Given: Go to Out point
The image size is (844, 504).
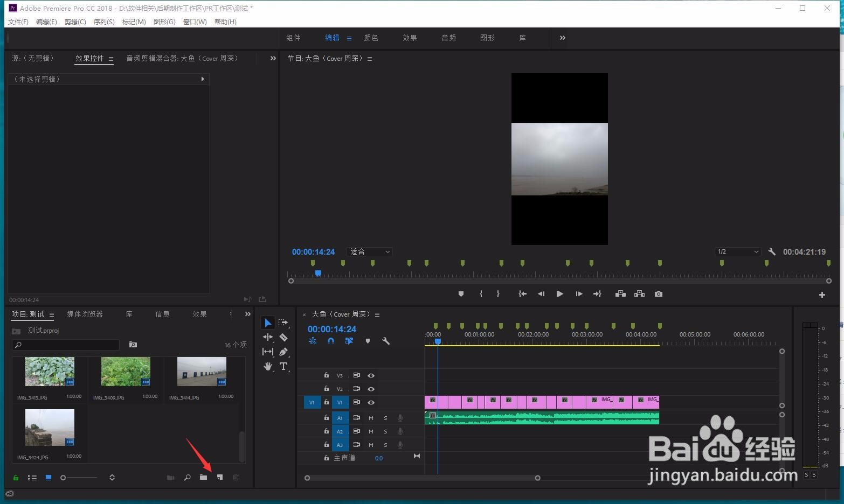Looking at the screenshot, I should click(597, 294).
